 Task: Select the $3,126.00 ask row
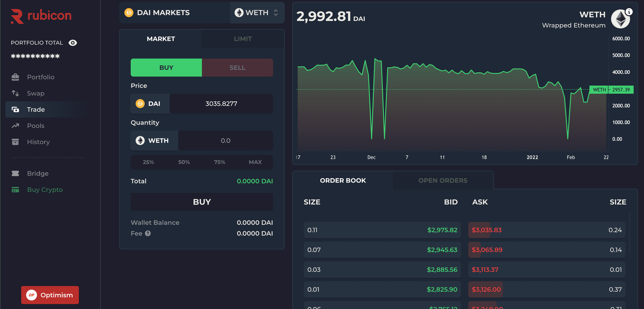[547, 289]
